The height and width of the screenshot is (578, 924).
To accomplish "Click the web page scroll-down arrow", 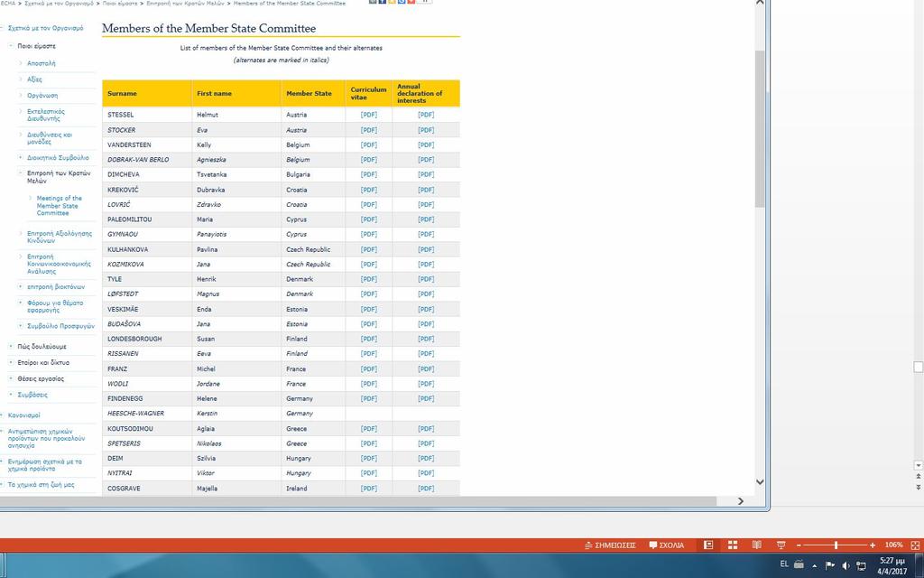I will tap(760, 482).
